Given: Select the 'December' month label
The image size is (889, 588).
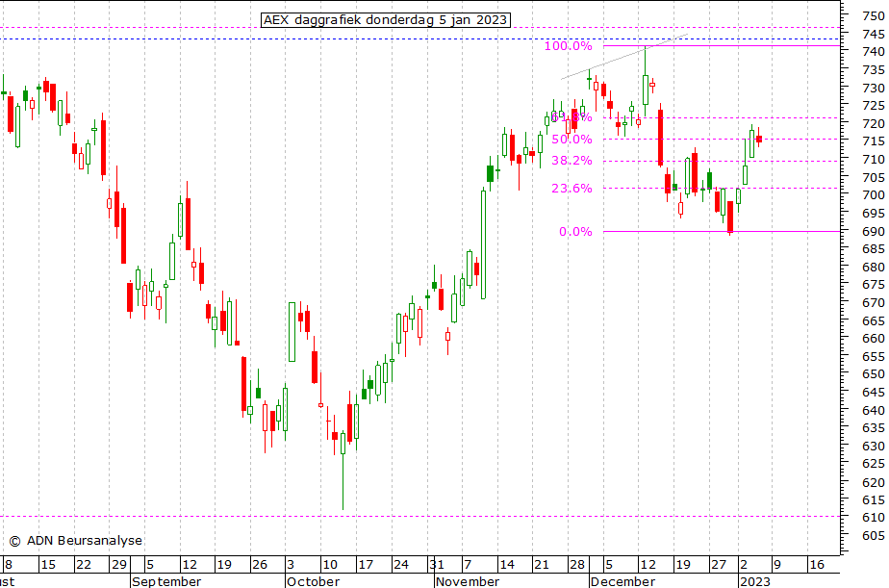Looking at the screenshot, I should click(622, 582).
